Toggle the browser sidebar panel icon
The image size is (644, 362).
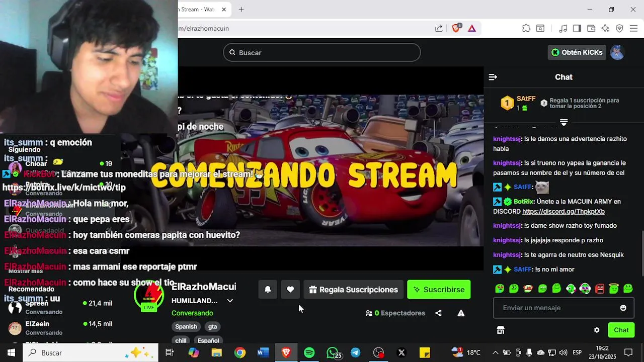point(577,28)
